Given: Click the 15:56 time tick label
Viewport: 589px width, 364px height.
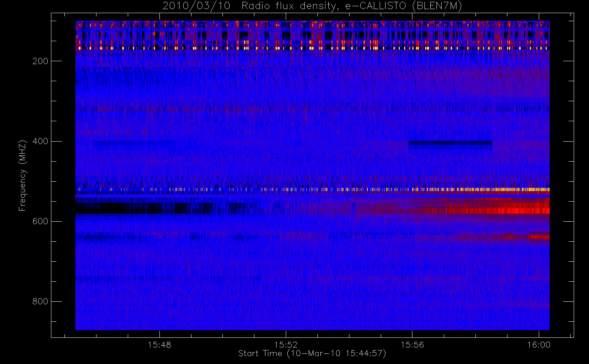Looking at the screenshot, I should 412,345.
